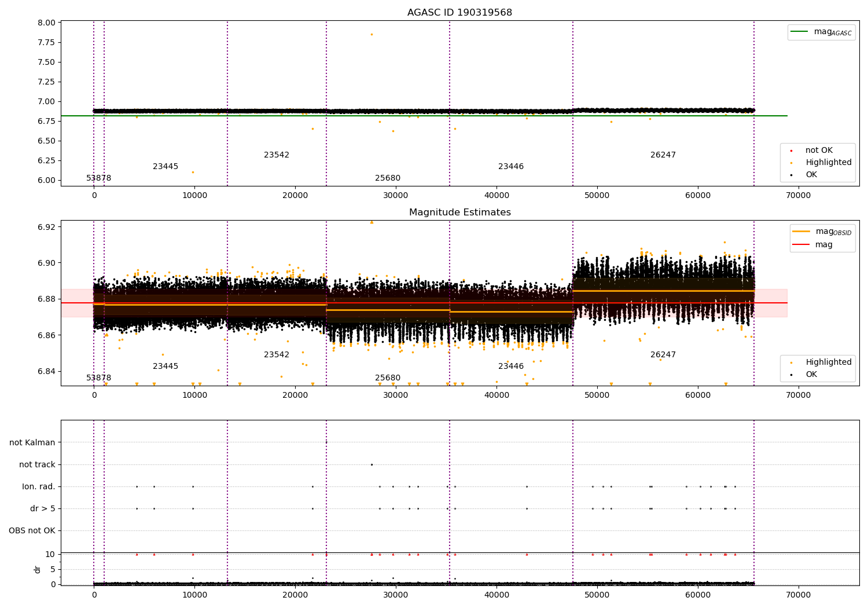Select 'Highlighted' in the top plot legend

829,163
